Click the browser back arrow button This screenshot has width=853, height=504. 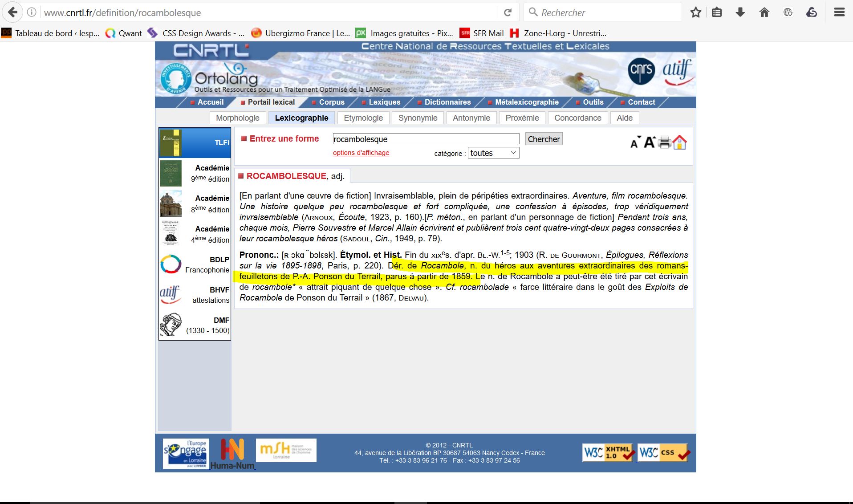click(13, 12)
